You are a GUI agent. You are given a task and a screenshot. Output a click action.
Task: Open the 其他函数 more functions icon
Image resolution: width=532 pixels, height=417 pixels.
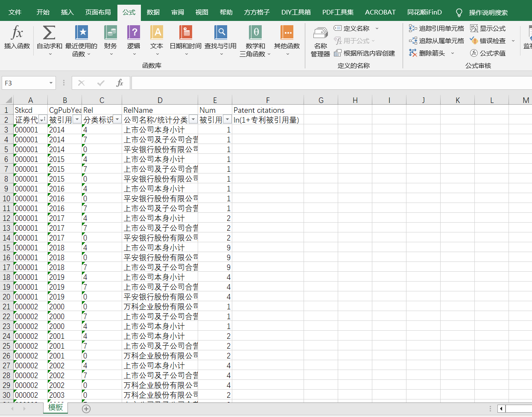coord(287,32)
